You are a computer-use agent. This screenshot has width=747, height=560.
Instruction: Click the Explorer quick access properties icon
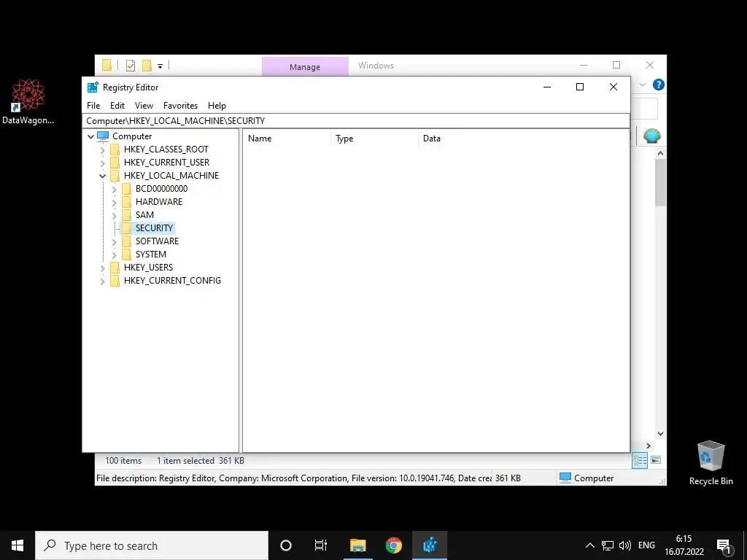[x=131, y=66]
